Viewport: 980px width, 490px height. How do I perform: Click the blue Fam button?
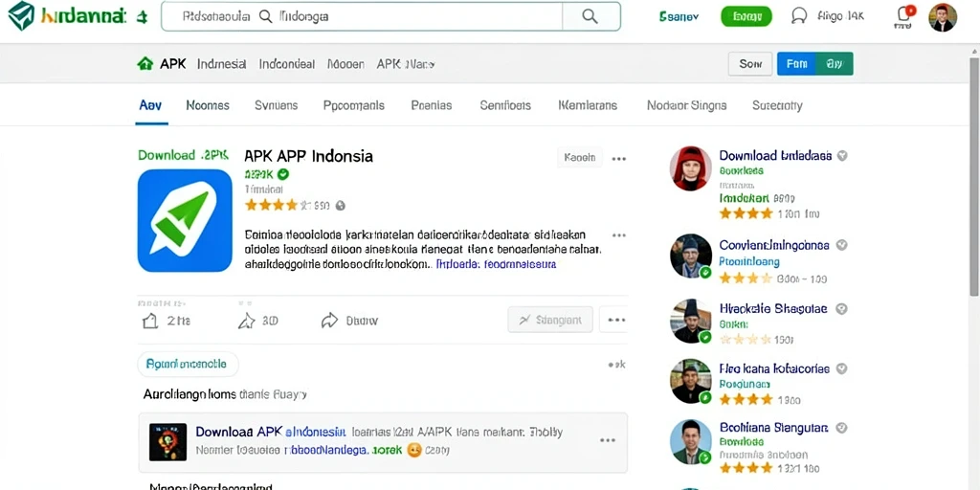point(797,64)
